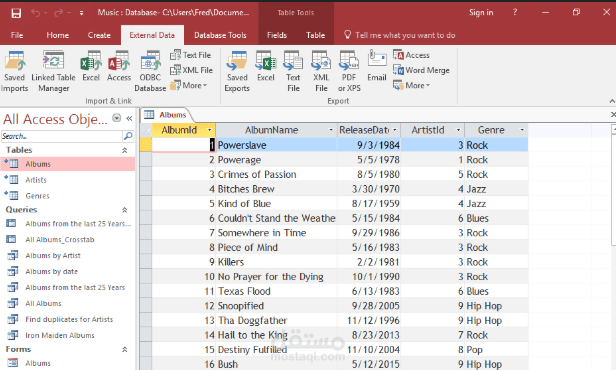Import XML File in Import group
Viewport: 616px width, 370px height.
point(191,70)
